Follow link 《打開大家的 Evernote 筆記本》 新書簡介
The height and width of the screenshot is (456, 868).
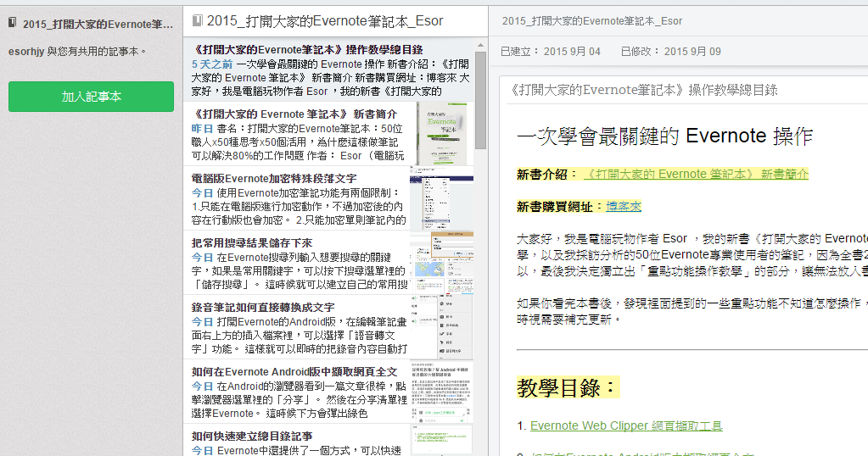pos(696,174)
